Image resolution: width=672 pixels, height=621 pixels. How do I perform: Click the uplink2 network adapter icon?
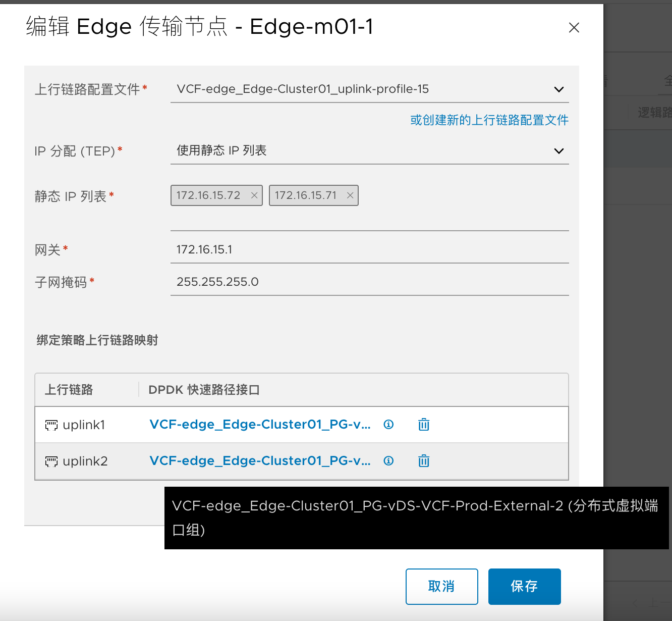[x=51, y=462]
